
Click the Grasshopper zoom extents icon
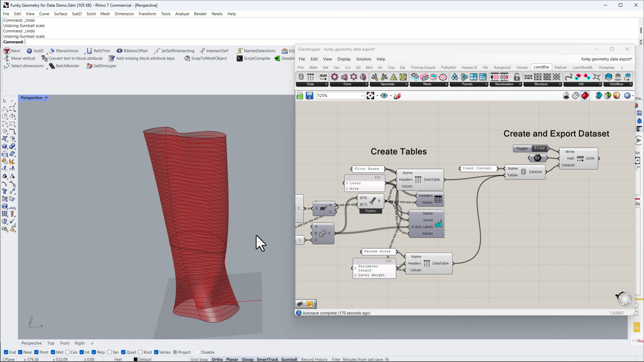(x=370, y=96)
